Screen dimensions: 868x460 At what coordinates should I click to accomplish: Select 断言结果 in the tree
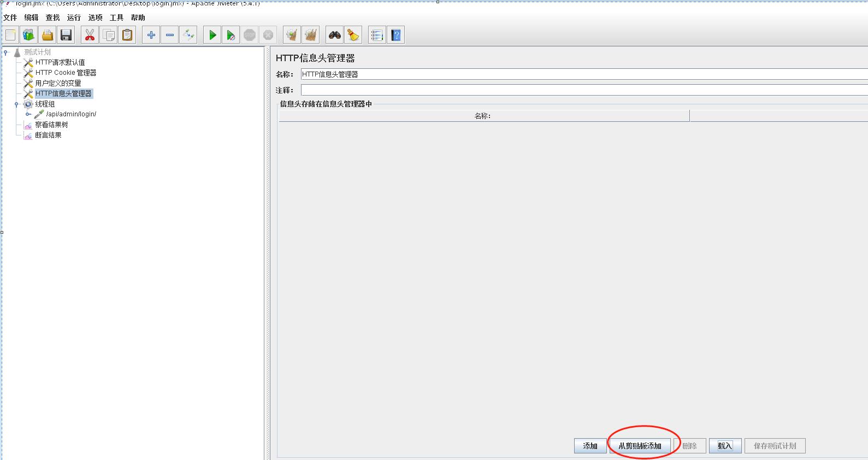(48, 135)
